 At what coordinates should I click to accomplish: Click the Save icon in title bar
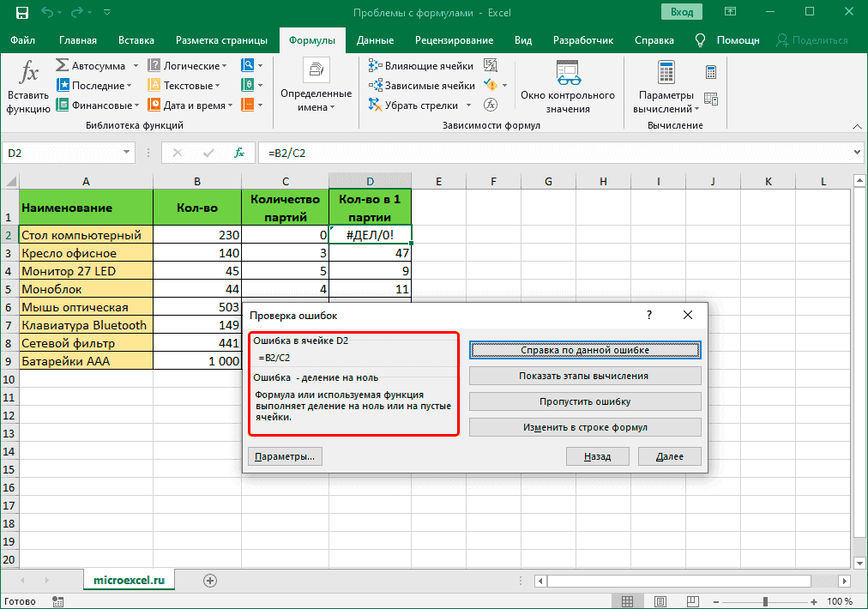coord(21,14)
